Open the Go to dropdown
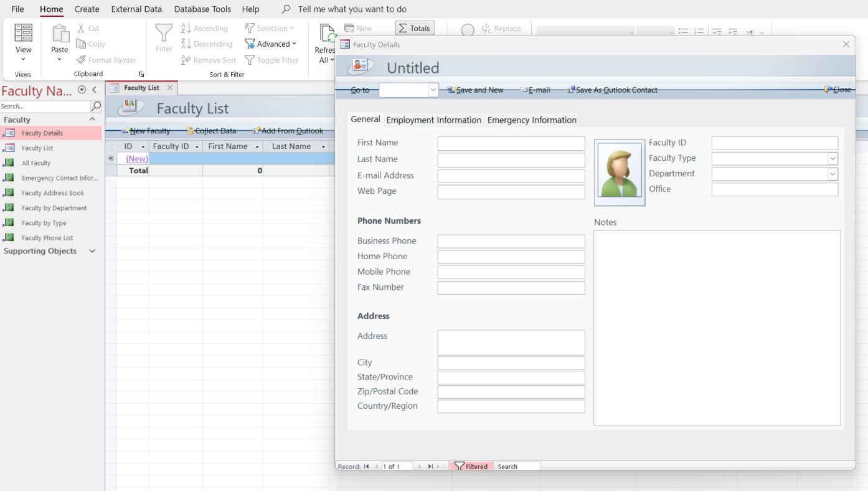The image size is (868, 491). pos(433,90)
